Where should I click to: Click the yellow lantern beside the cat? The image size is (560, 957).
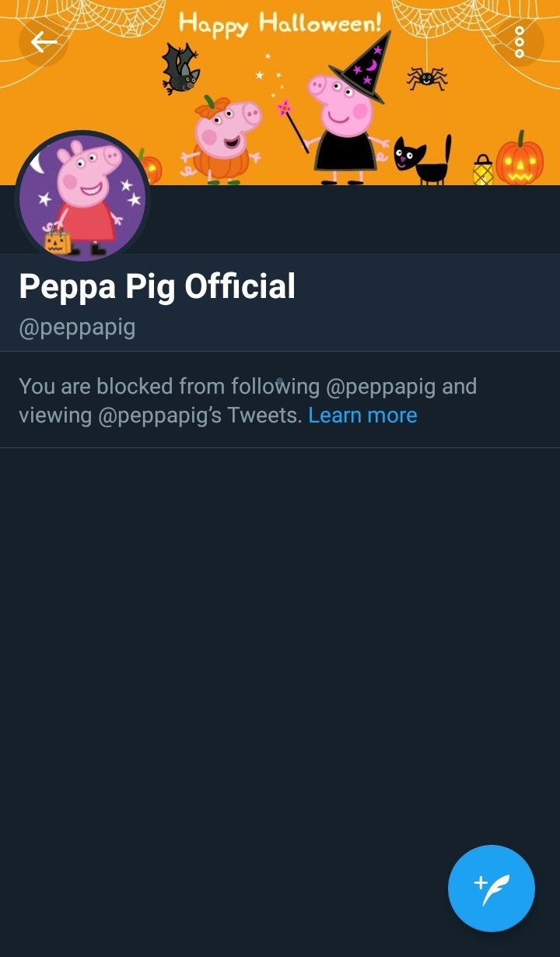tap(483, 170)
